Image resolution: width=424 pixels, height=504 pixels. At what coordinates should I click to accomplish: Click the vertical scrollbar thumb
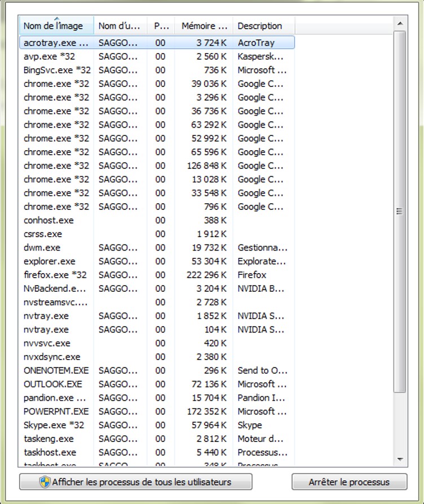[400, 212]
